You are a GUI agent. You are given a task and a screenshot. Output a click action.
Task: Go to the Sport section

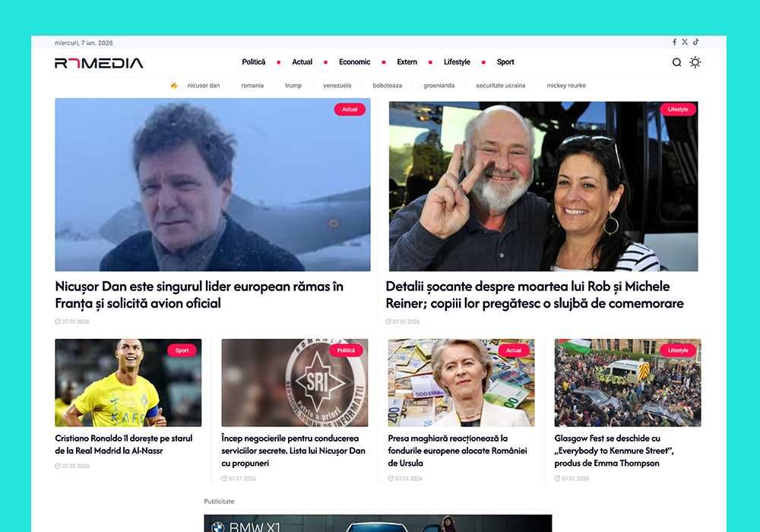coord(505,62)
